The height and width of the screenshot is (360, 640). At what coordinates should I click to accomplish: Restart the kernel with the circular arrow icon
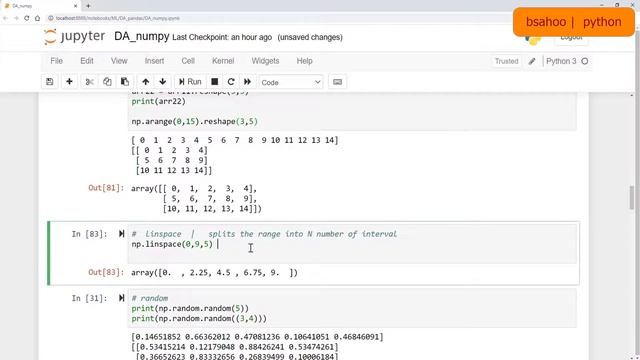pos(231,82)
